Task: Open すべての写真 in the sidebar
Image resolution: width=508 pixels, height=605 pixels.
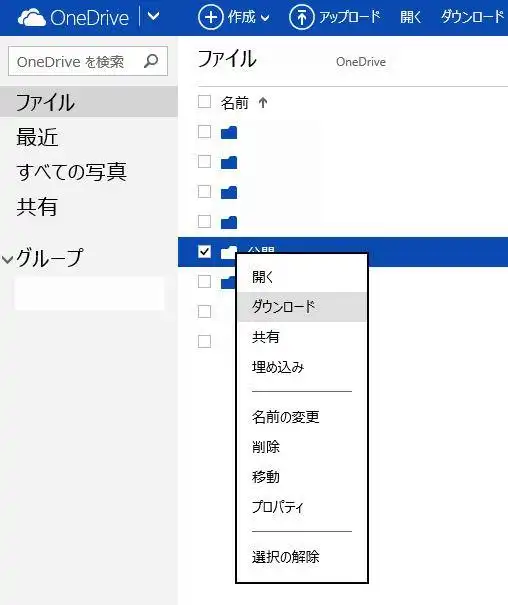Action: click(71, 172)
